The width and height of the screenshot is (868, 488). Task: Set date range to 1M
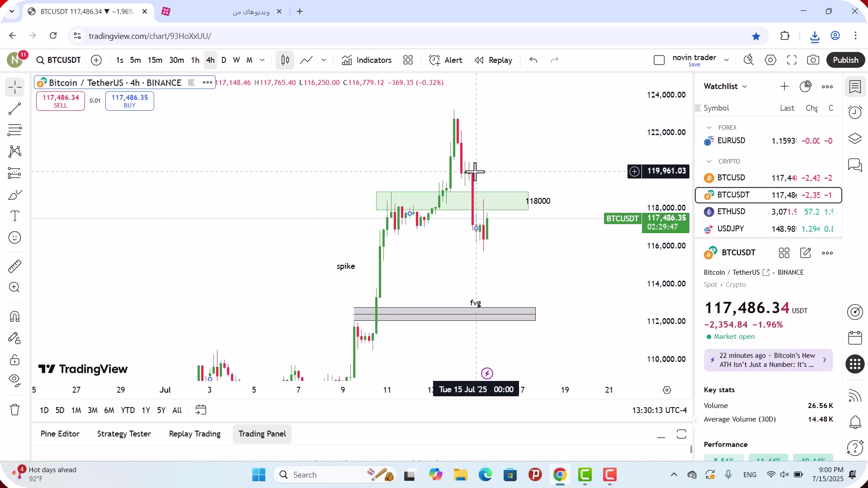[76, 410]
